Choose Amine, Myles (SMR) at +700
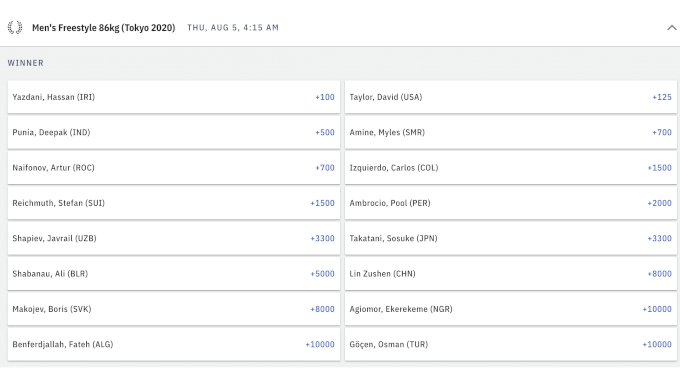The height and width of the screenshot is (382, 680). (x=510, y=132)
